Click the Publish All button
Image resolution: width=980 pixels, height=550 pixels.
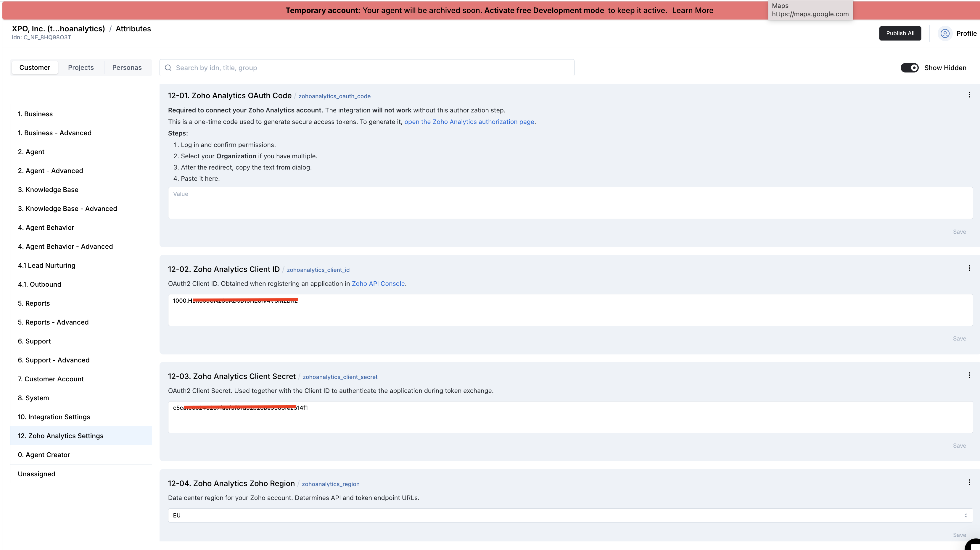click(900, 33)
